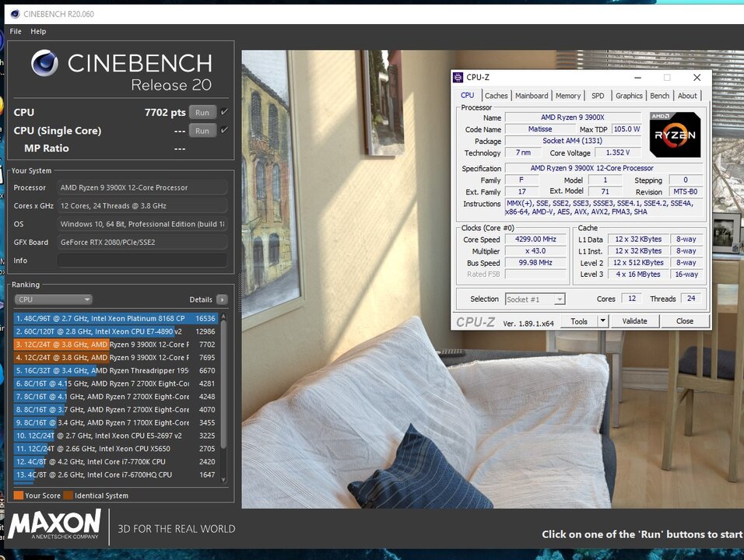Open the CPU ranking type dropdown

53,299
